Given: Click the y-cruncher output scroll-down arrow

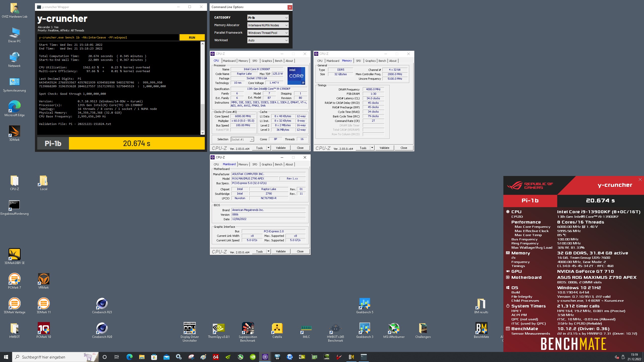Looking at the screenshot, I should coord(203,133).
